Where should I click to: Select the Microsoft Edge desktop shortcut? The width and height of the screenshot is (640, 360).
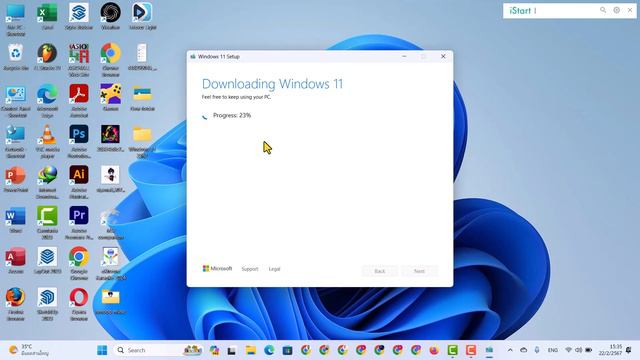[x=47, y=101]
